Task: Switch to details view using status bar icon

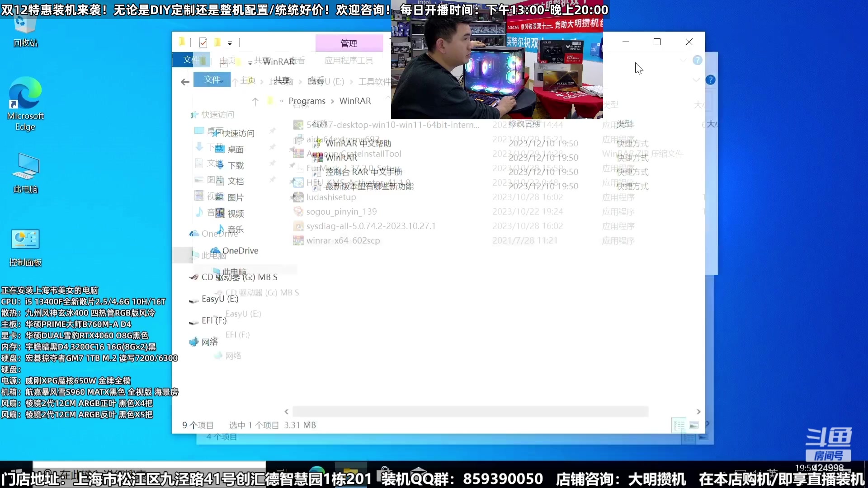Action: (678, 425)
